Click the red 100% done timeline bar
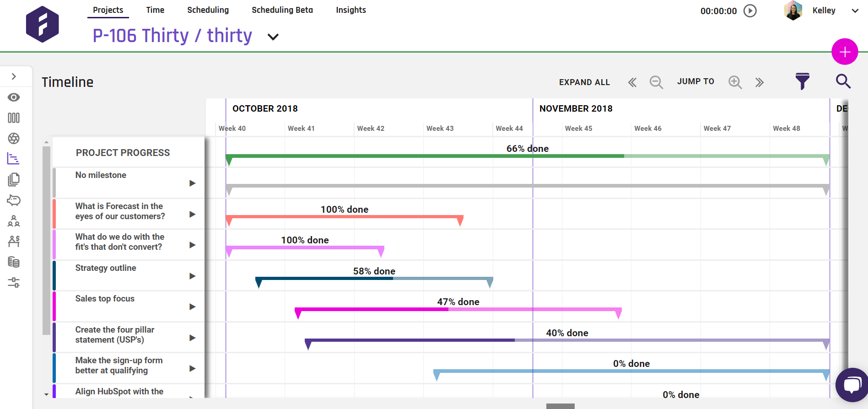 point(345,217)
